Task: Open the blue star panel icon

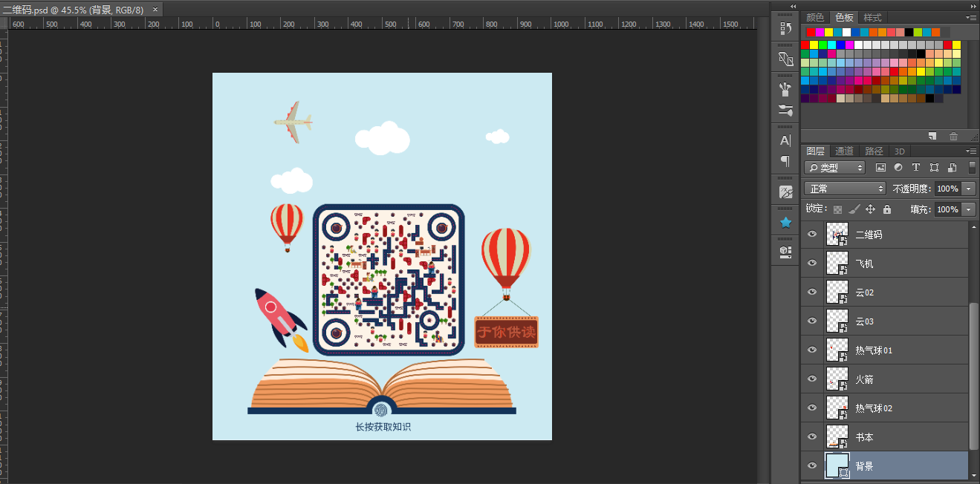Action: point(785,222)
